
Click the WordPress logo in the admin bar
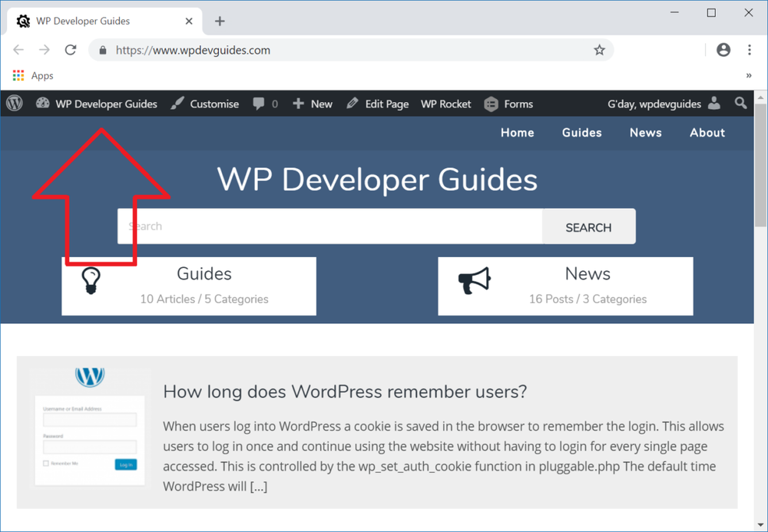(x=14, y=103)
